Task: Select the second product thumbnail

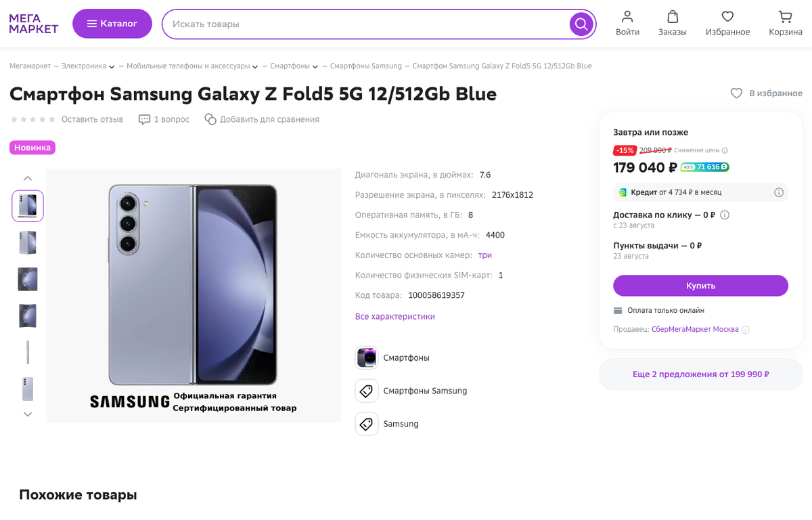Action: click(x=28, y=242)
